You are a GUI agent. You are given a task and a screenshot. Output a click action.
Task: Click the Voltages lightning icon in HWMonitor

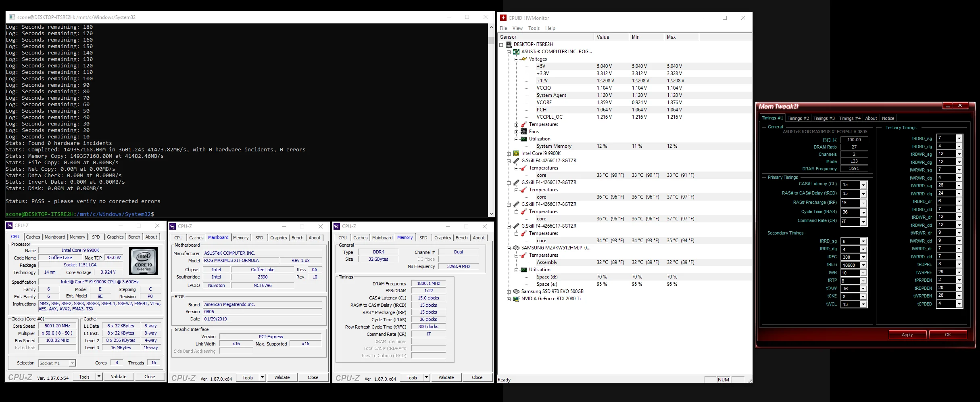point(524,59)
